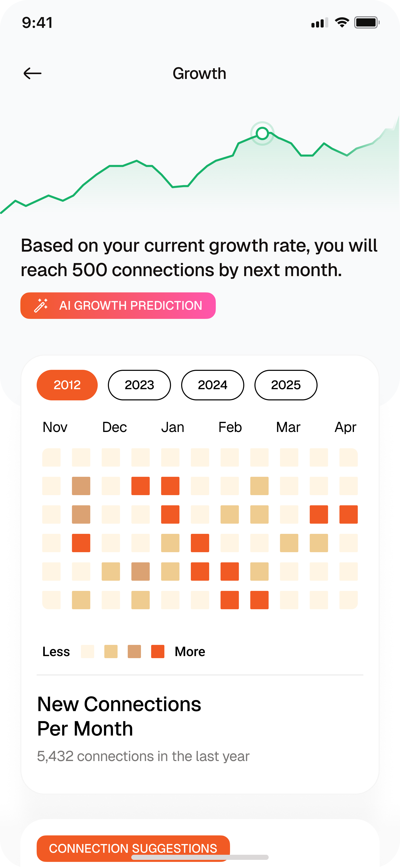Viewport: 400px width, 868px height.
Task: Tap the New Connections Per Month heading
Action: [119, 716]
